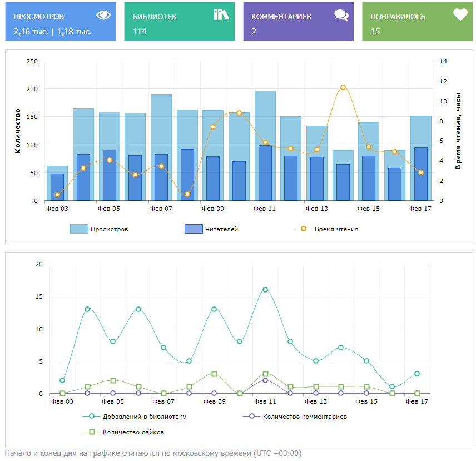Click the library additions peak point at 16

pyautogui.click(x=265, y=290)
